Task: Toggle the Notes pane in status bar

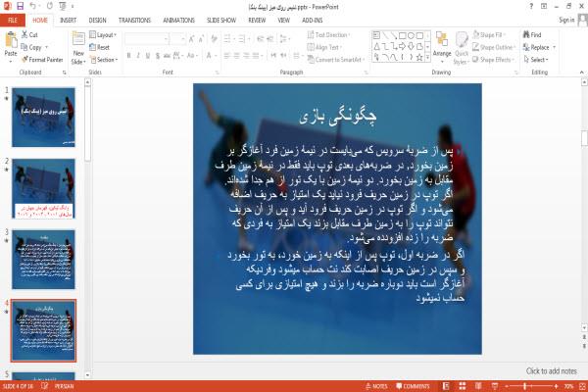Action: [376, 386]
